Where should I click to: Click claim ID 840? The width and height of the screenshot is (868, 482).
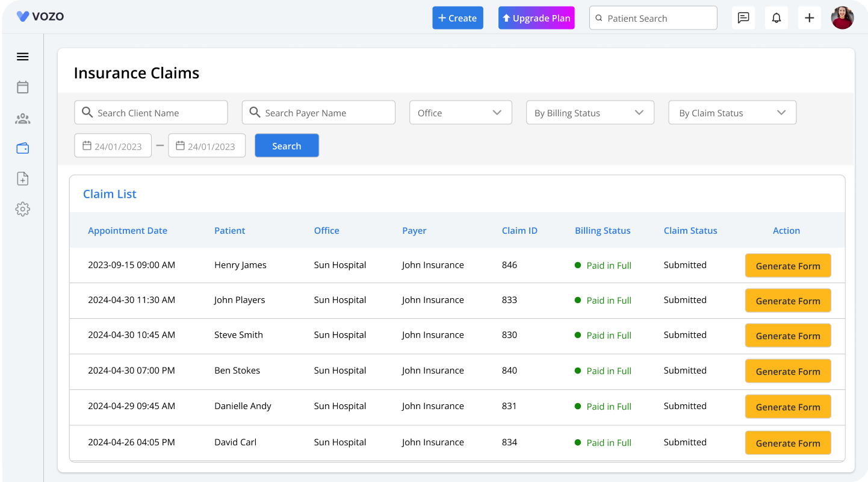tap(509, 371)
